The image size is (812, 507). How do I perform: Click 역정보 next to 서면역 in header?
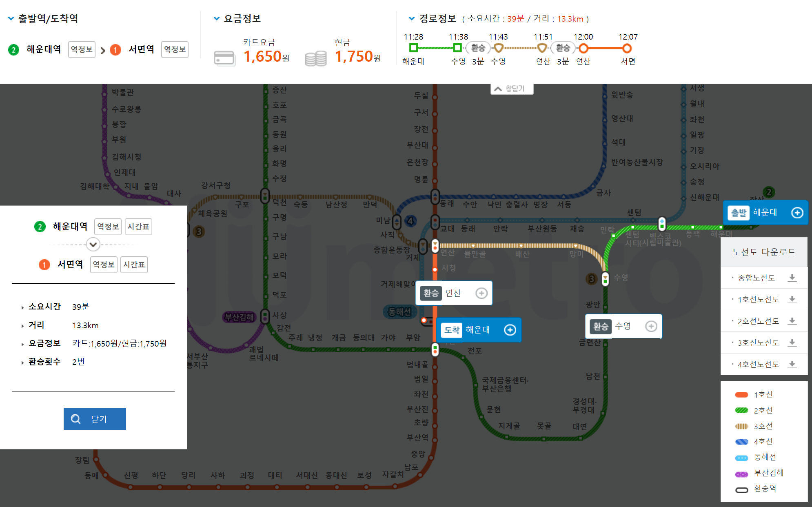coord(175,49)
